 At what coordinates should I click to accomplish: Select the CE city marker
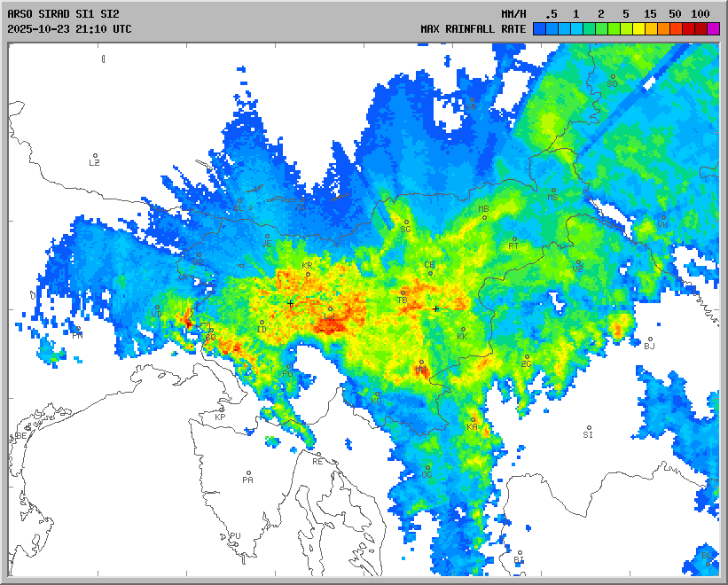point(430,273)
